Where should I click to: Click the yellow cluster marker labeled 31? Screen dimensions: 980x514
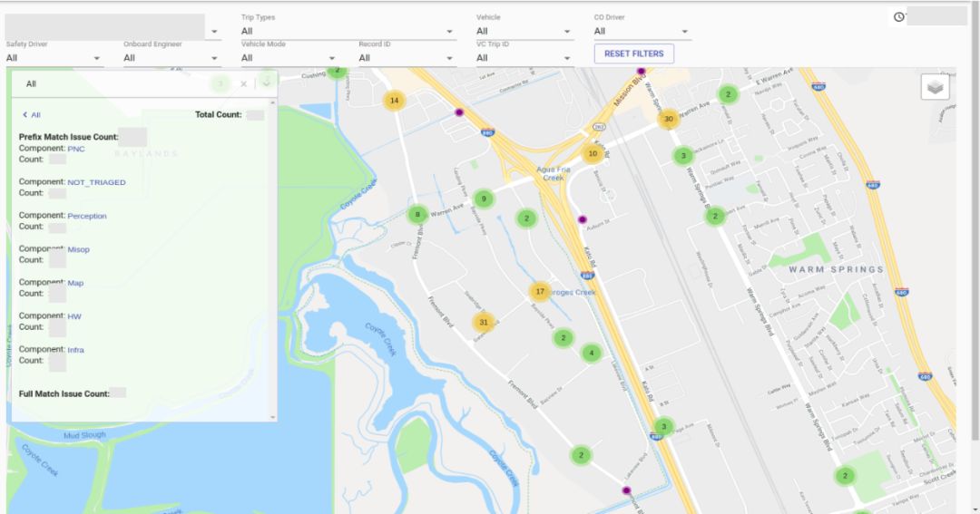[483, 322]
